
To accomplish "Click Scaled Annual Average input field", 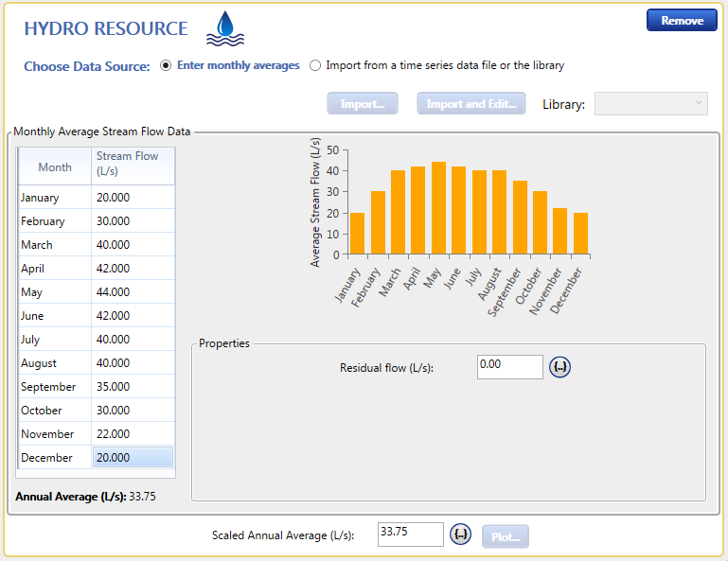I will point(410,535).
